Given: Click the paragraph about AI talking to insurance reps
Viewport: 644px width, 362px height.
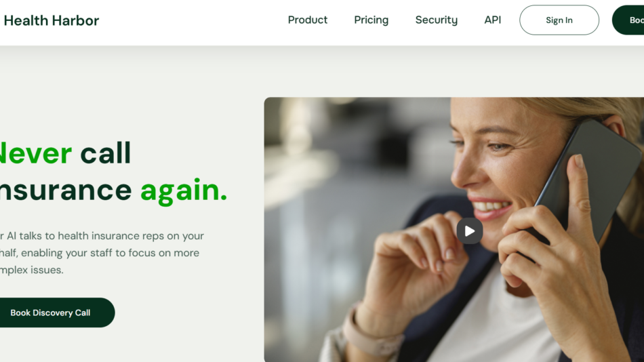Looking at the screenshot, I should 102,253.
